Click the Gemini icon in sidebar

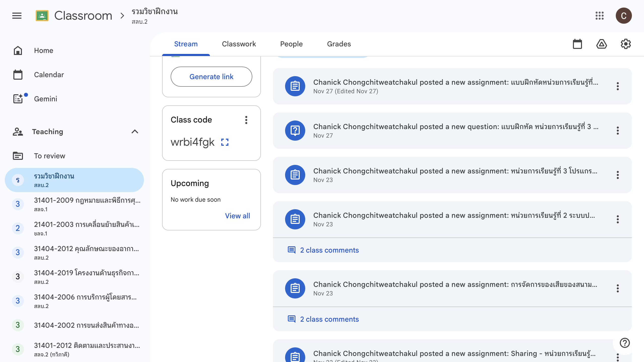(x=18, y=99)
